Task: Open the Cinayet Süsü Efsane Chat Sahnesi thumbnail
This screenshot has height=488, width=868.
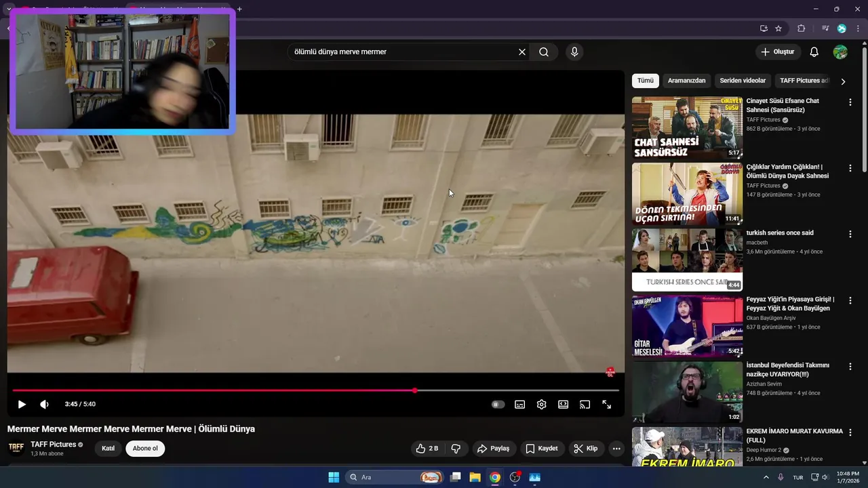Action: point(687,127)
